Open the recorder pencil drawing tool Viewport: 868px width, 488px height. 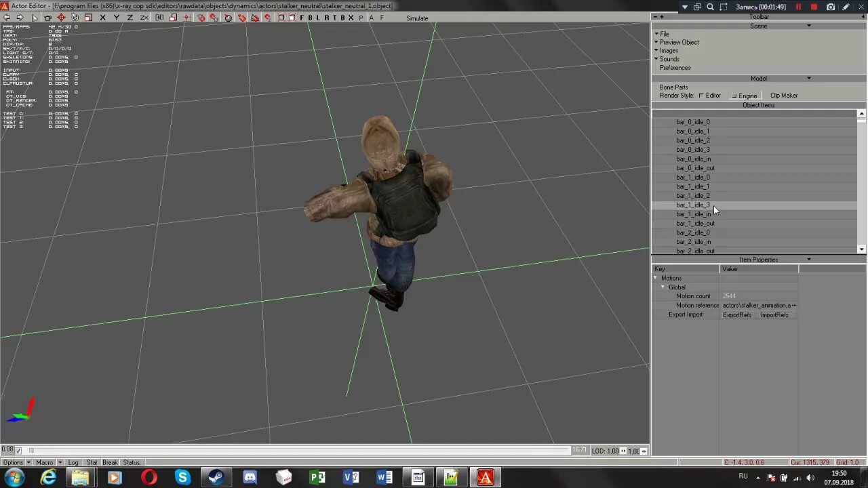(x=846, y=7)
